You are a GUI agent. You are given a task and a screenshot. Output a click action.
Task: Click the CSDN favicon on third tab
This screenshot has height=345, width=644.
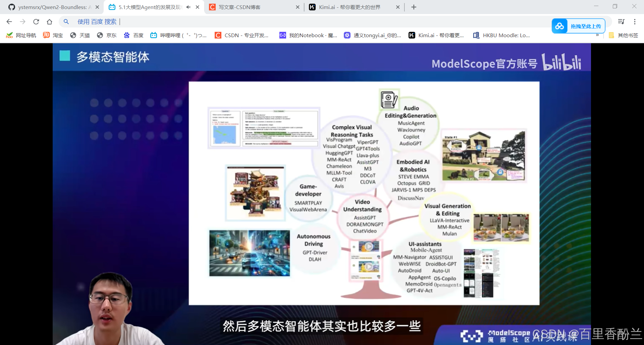(212, 7)
